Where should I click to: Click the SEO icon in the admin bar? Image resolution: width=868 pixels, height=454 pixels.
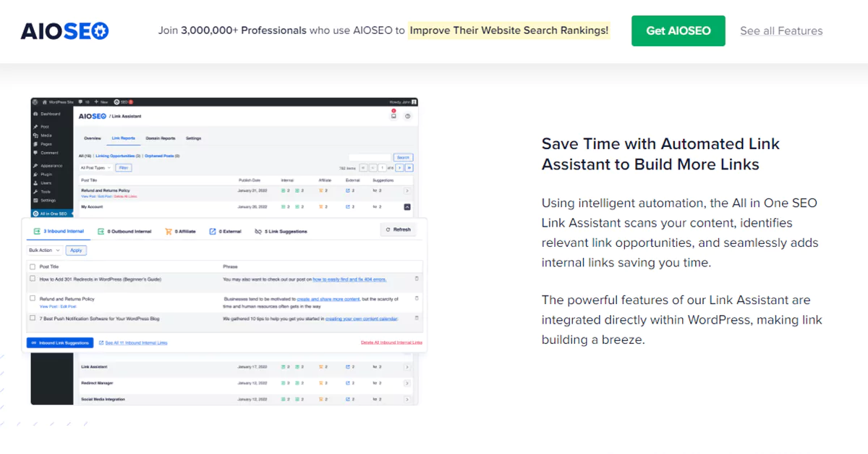click(x=116, y=101)
